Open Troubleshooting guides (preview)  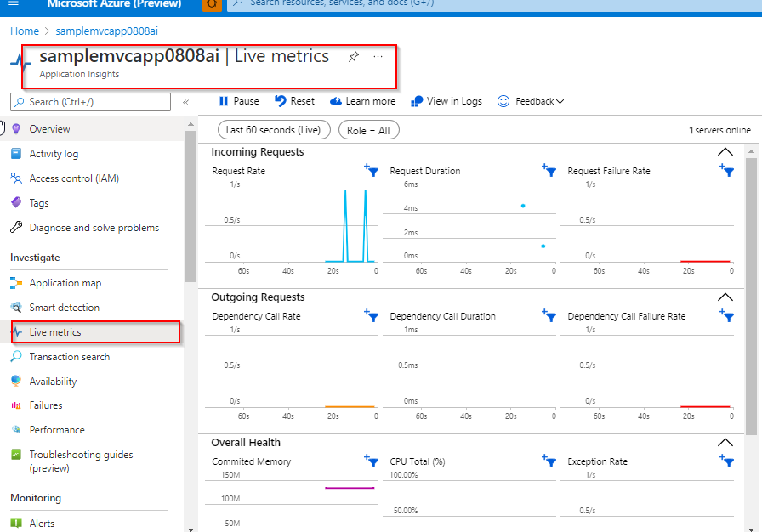(x=93, y=461)
